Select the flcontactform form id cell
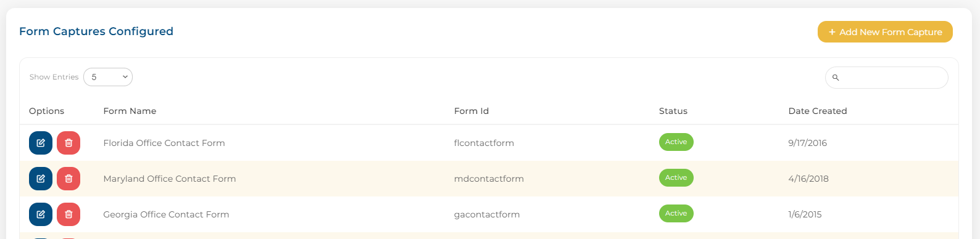Viewport: 980px width, 239px height. tap(484, 143)
